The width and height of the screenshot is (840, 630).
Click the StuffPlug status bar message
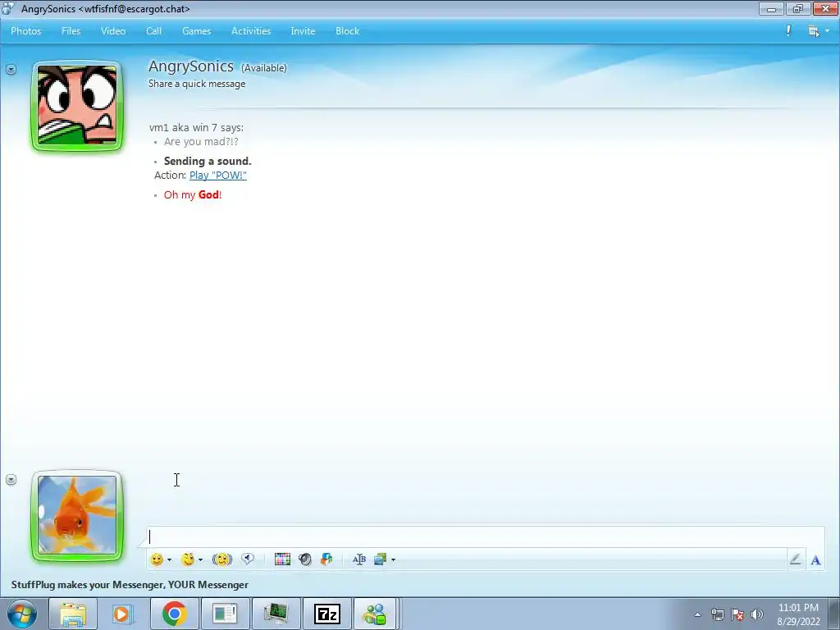click(x=130, y=584)
